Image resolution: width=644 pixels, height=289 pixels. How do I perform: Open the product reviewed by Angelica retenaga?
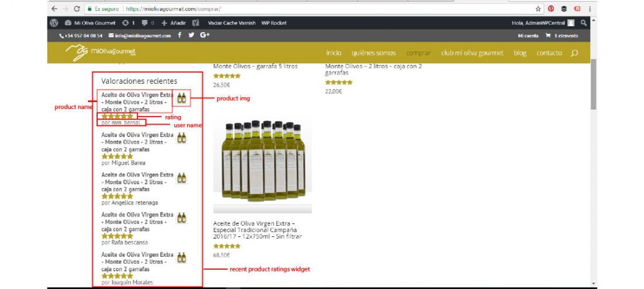(137, 182)
